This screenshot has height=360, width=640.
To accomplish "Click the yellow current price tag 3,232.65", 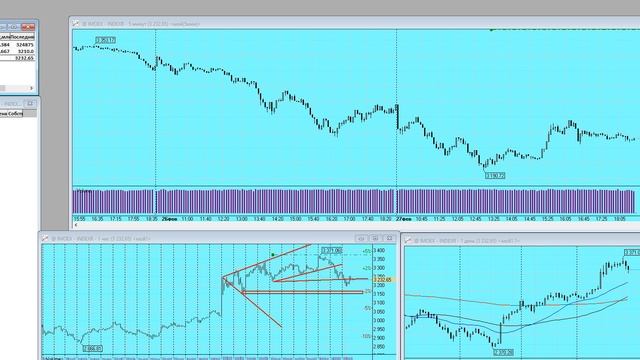I will click(x=383, y=280).
